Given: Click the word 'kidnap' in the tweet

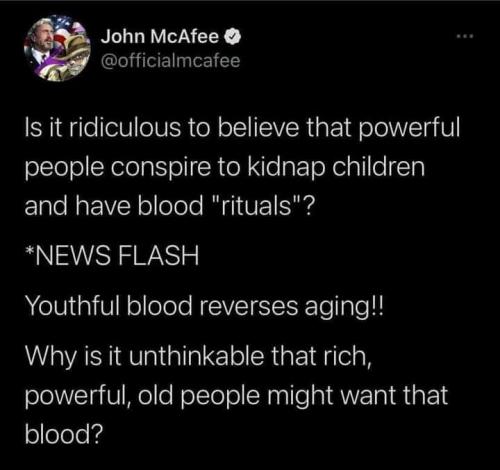Looking at the screenshot, I should pyautogui.click(x=286, y=167).
